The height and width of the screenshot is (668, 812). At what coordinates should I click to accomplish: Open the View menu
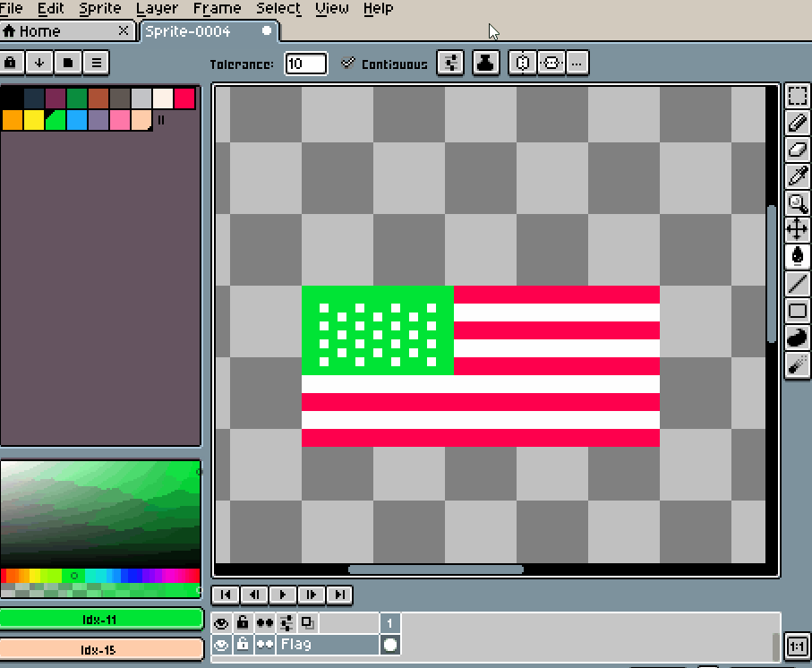[x=332, y=8]
